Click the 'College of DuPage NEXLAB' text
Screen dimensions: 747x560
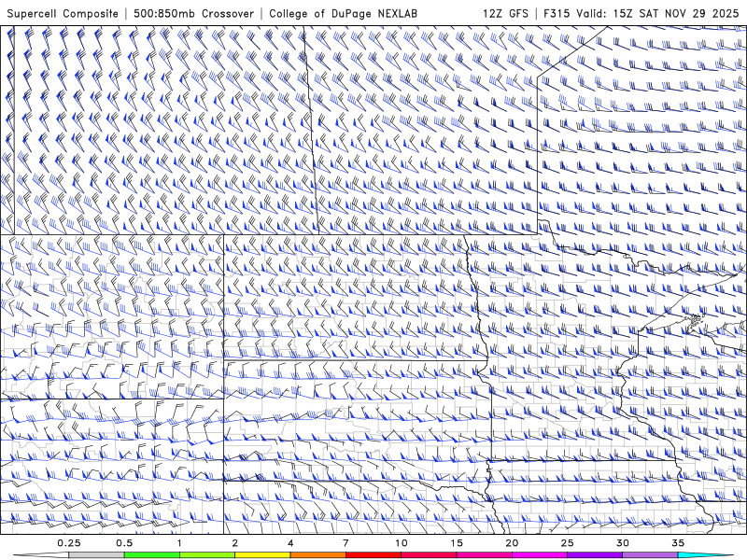(344, 14)
